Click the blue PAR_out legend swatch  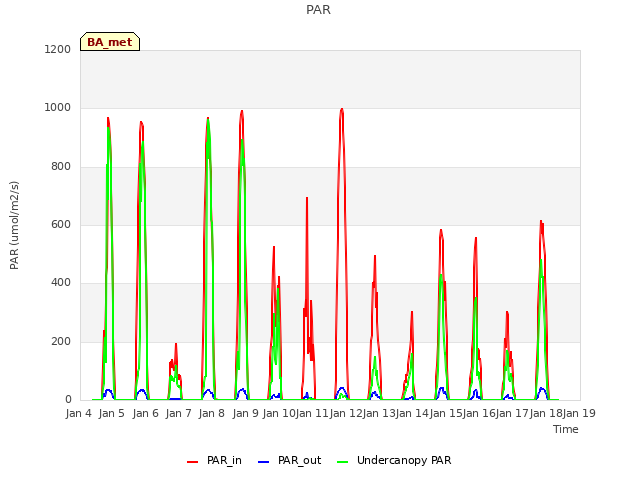264,462
